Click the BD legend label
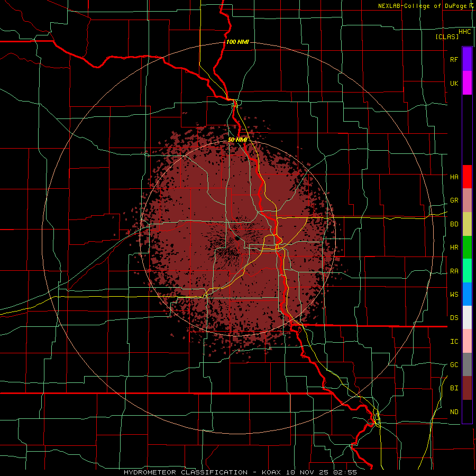The image size is (476, 476). [454, 224]
